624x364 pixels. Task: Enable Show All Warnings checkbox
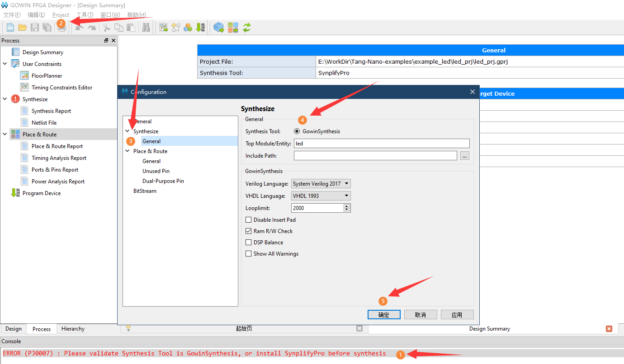(248, 254)
